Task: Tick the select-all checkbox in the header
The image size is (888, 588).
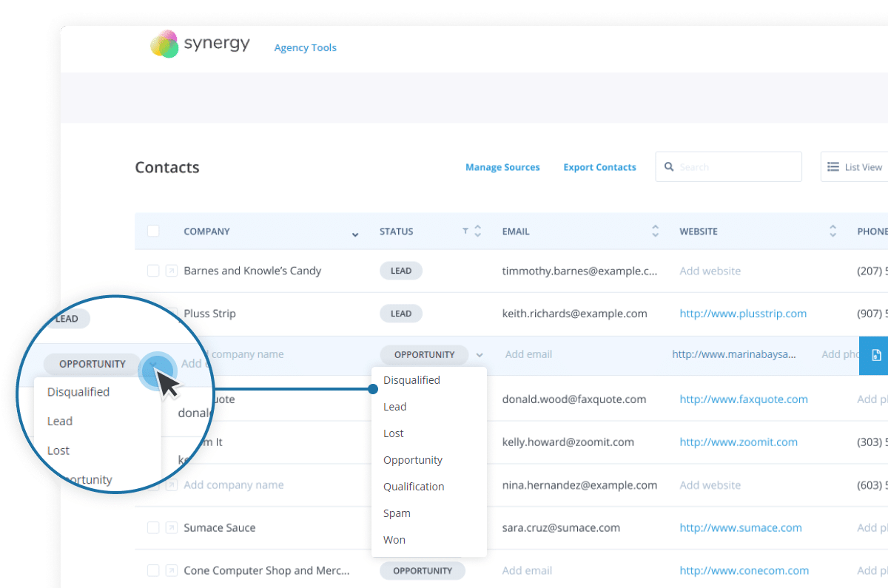Action: (x=153, y=231)
